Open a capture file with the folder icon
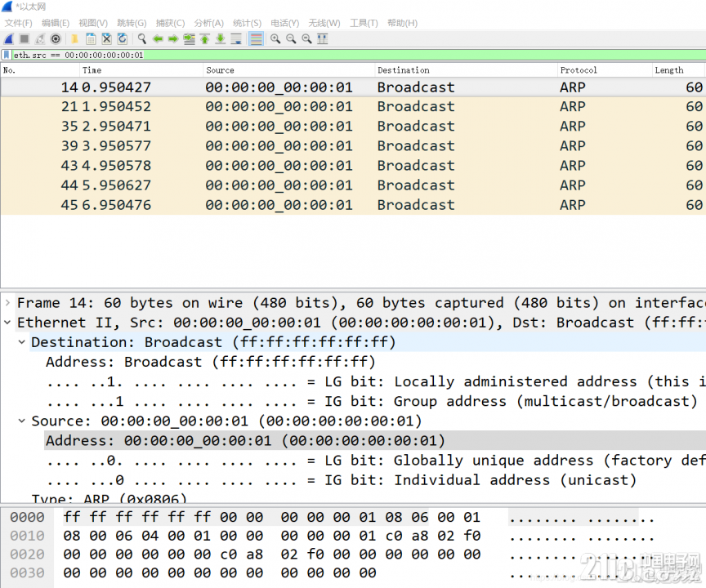Screen dimensions: 706x588 pyautogui.click(x=74, y=39)
